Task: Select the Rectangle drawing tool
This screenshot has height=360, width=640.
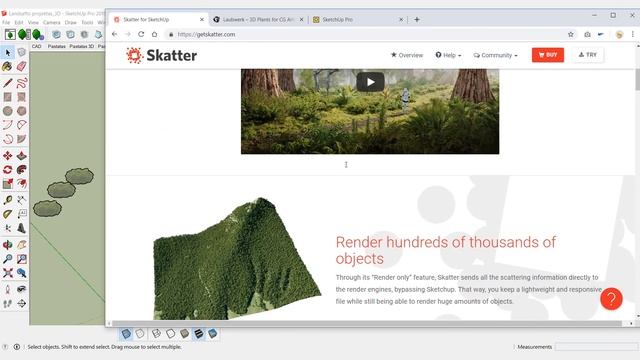Action: 7,97
